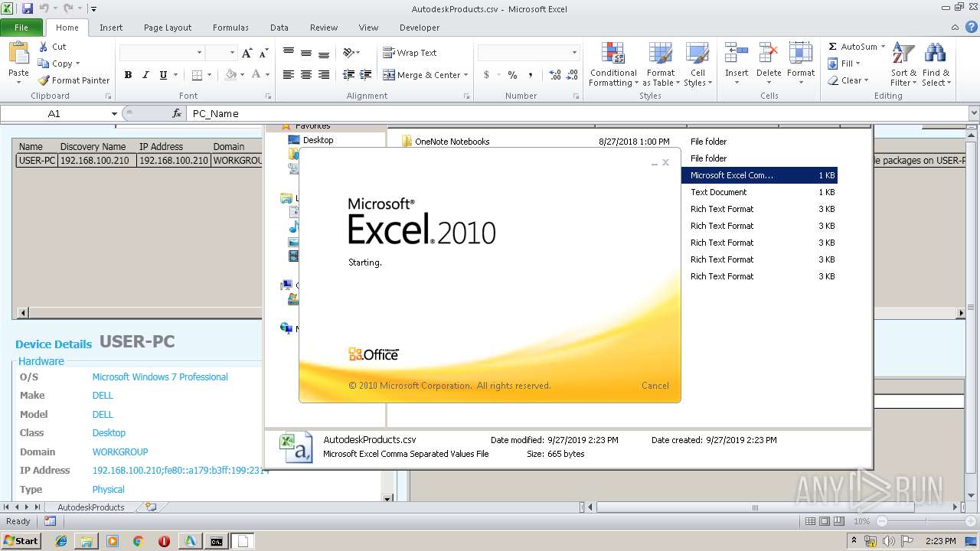Viewport: 980px width, 551px height.
Task: Cancel the Excel 2010 splash screen
Action: [655, 386]
